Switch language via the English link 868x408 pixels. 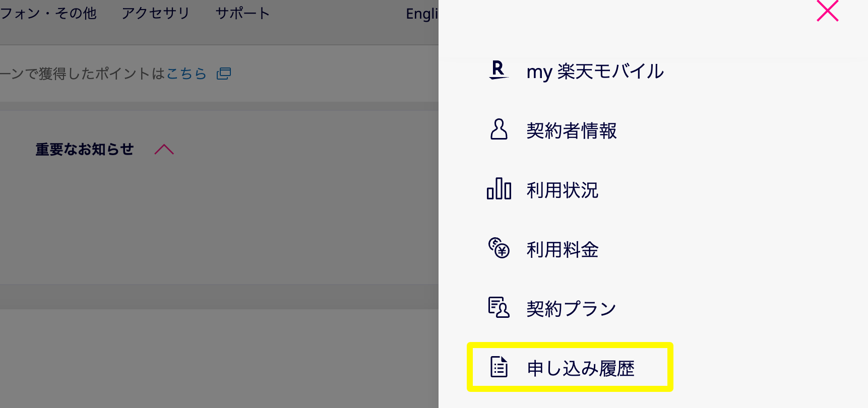click(422, 14)
